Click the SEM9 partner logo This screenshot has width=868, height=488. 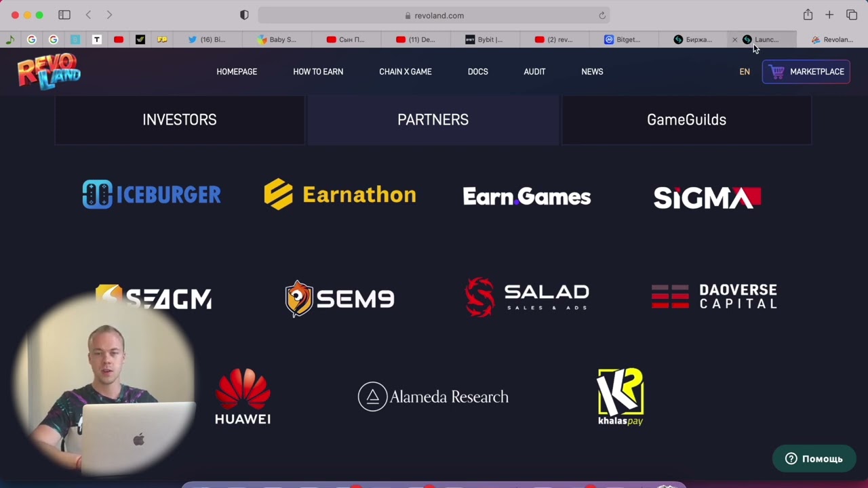pos(340,299)
